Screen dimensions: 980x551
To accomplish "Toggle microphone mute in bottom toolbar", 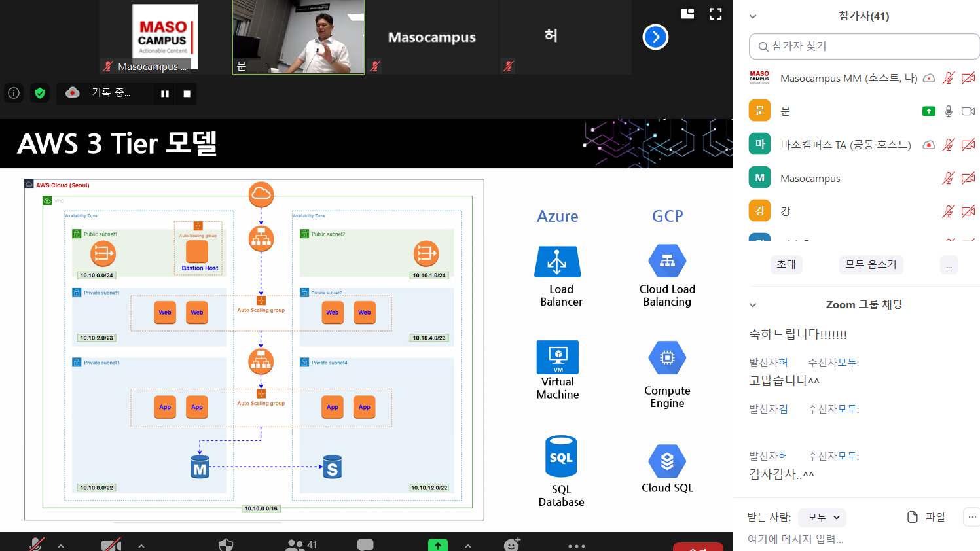I will pyautogui.click(x=37, y=544).
